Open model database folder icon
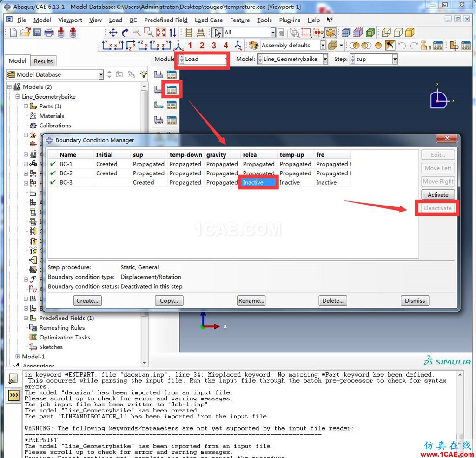 click(26, 33)
